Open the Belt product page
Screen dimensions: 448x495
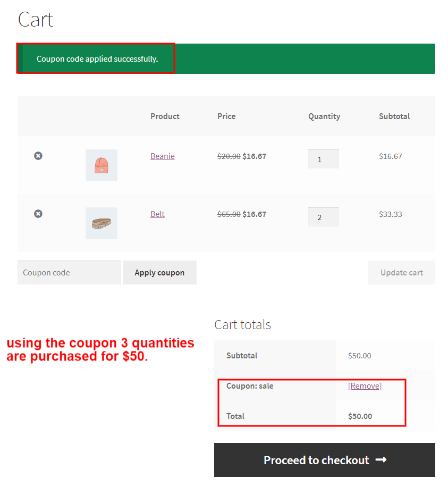coord(157,214)
